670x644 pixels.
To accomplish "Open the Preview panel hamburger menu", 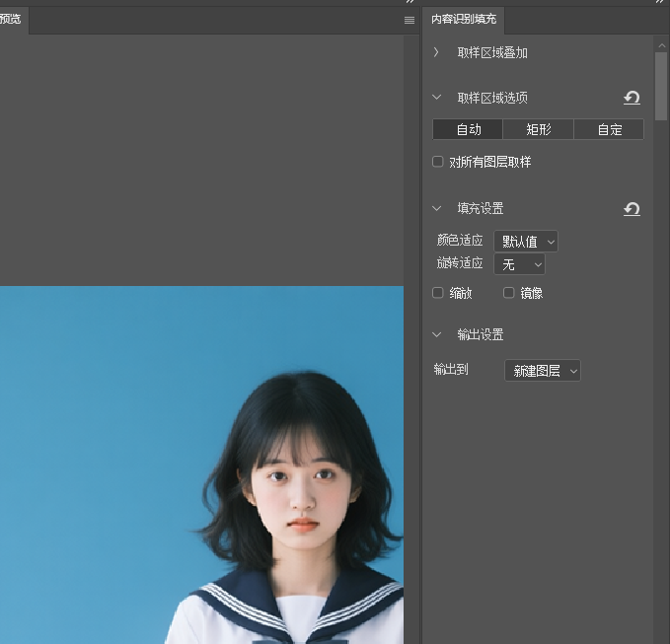I will pos(409,20).
